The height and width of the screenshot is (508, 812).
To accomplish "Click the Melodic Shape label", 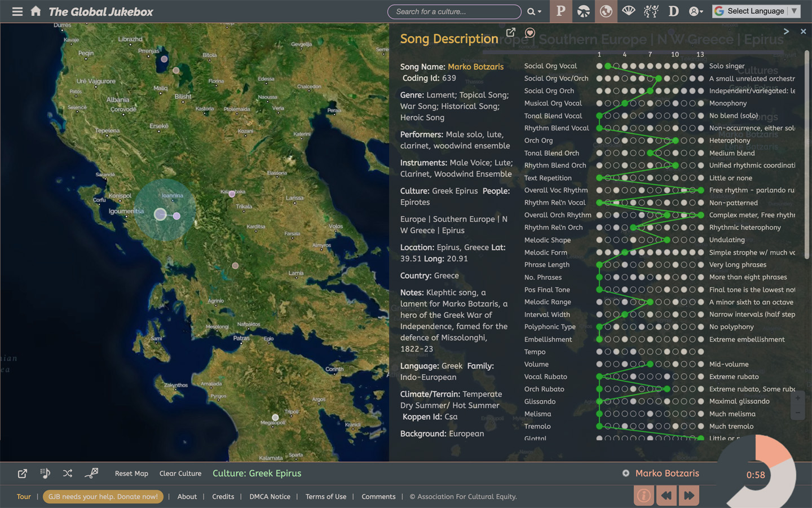I will 548,240.
